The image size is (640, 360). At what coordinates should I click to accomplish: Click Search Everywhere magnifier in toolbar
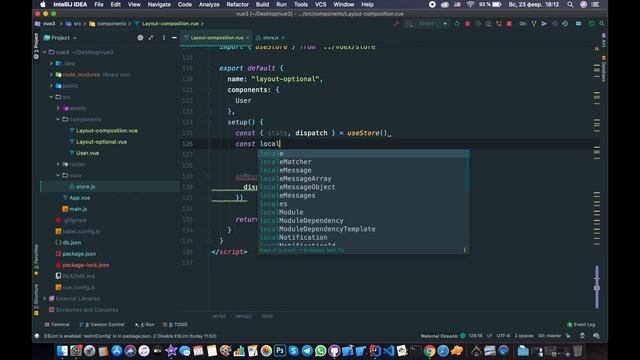click(602, 24)
